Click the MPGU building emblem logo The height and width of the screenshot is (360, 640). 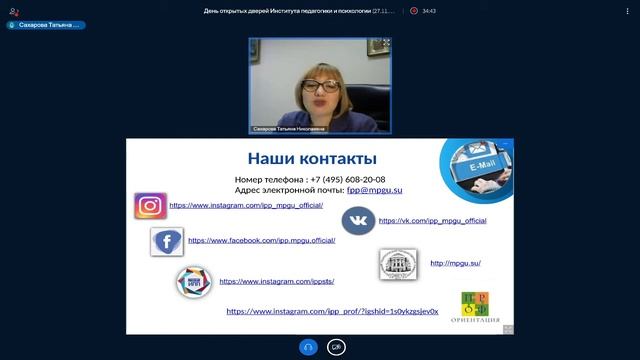398,264
